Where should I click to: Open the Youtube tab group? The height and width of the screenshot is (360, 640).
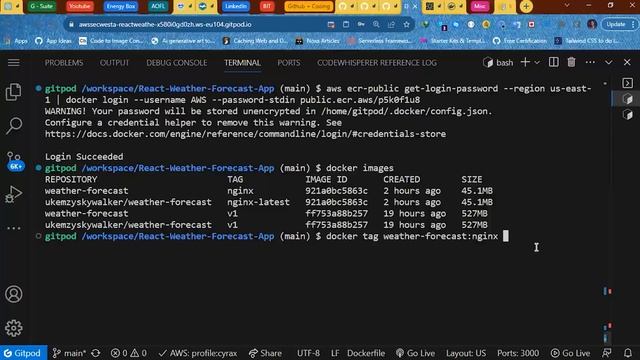[80, 6]
